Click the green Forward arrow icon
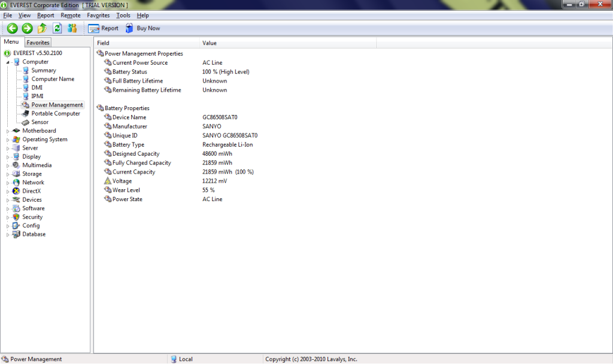Screen dimensions: 613x364 (x=28, y=28)
